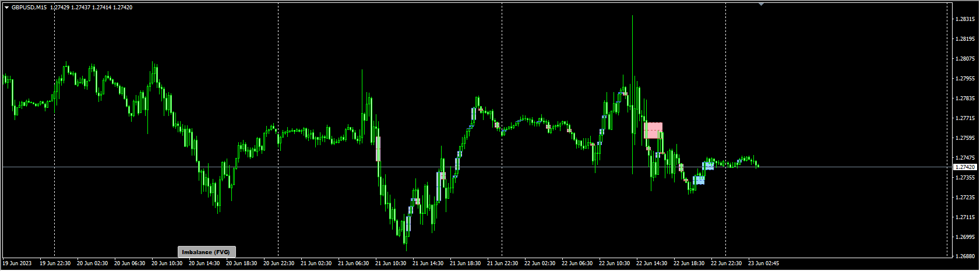This screenshot has width=980, height=271.
Task: Click the 22 Jun 22:30 time label
Action: coord(726,263)
